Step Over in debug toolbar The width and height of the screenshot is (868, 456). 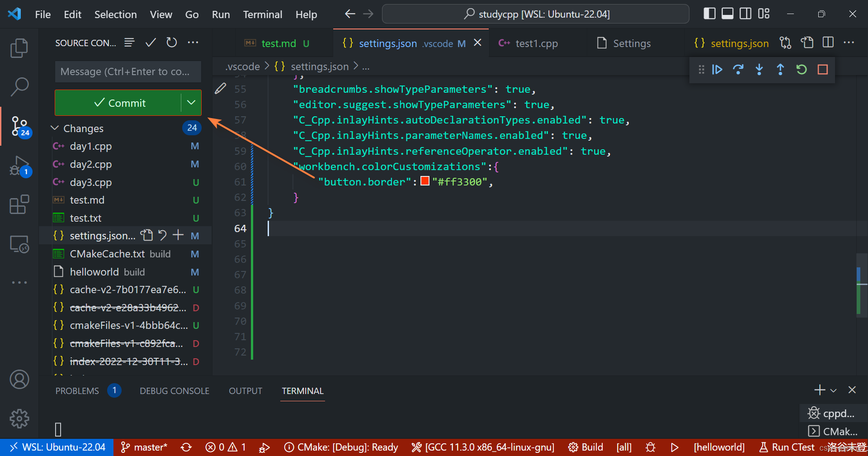tap(738, 70)
